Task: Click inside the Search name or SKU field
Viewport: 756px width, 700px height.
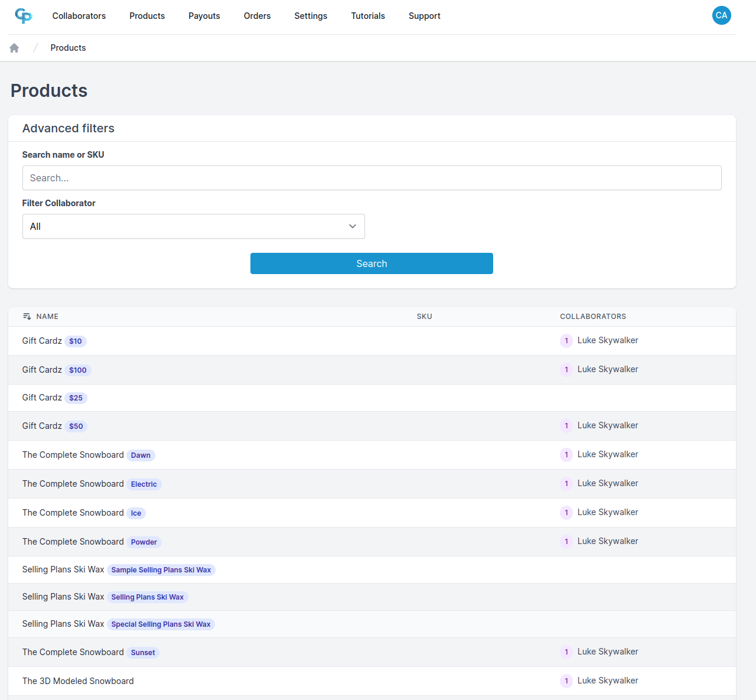Action: [x=372, y=178]
